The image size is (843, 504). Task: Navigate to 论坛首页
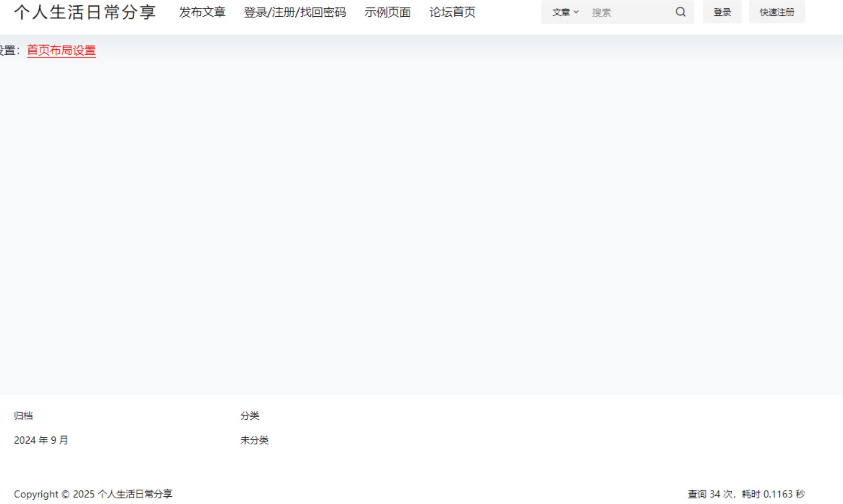coord(453,12)
